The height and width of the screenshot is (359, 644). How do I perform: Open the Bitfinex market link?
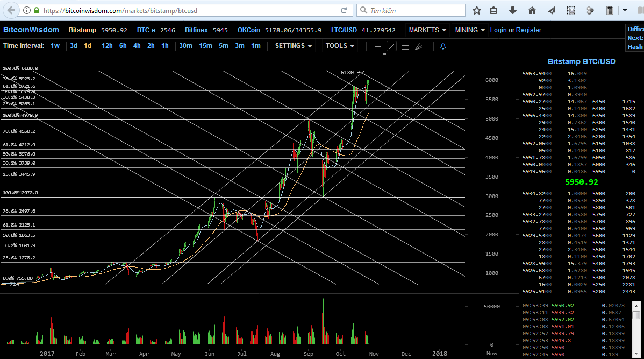pyautogui.click(x=196, y=30)
